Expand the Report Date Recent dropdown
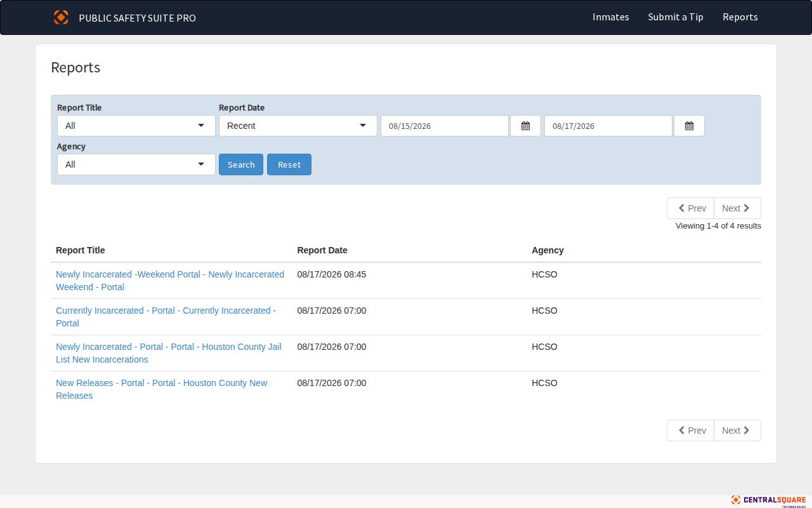Image resolution: width=812 pixels, height=508 pixels. click(x=298, y=126)
